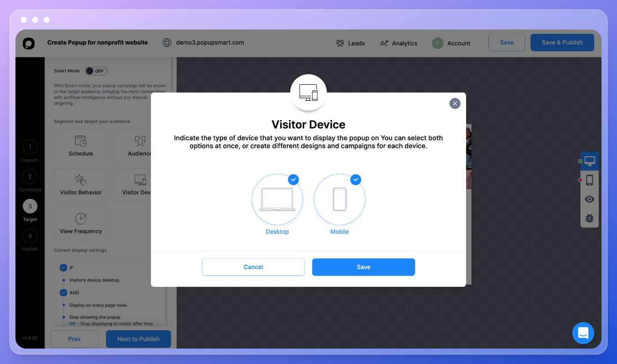
Task: Open the View Frequency card
Action: tap(81, 224)
